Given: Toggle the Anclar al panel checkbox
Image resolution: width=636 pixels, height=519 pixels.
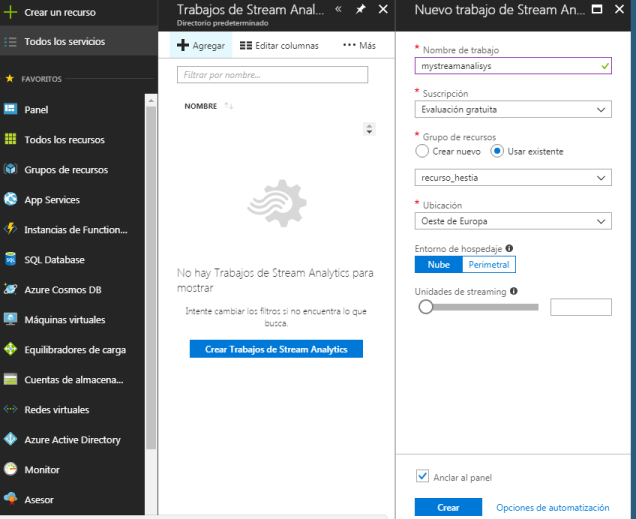Looking at the screenshot, I should (x=422, y=477).
